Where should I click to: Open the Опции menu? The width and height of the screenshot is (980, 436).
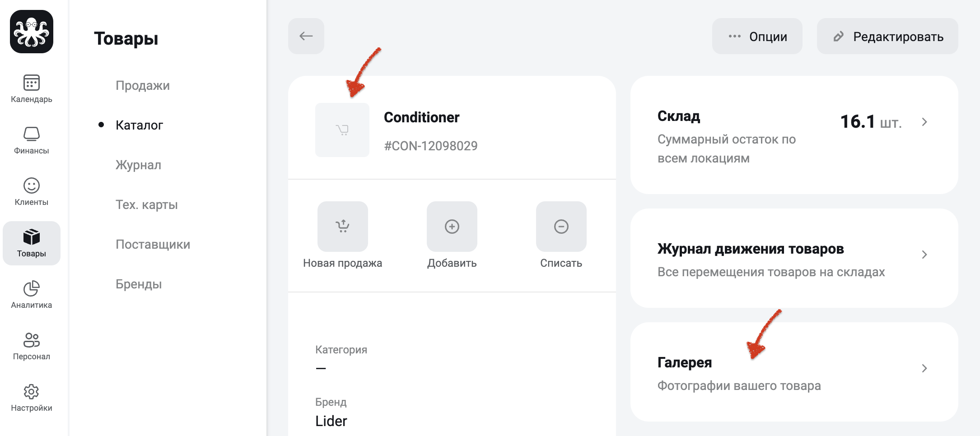[757, 36]
